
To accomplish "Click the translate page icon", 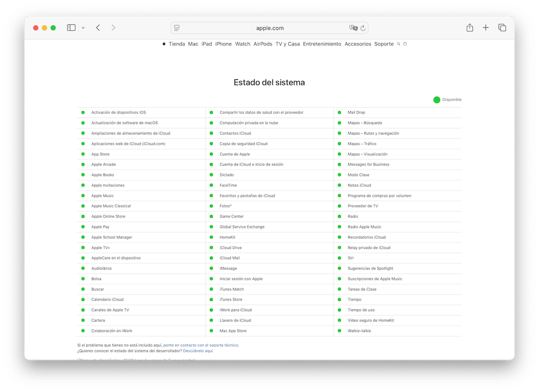I will pyautogui.click(x=353, y=28).
